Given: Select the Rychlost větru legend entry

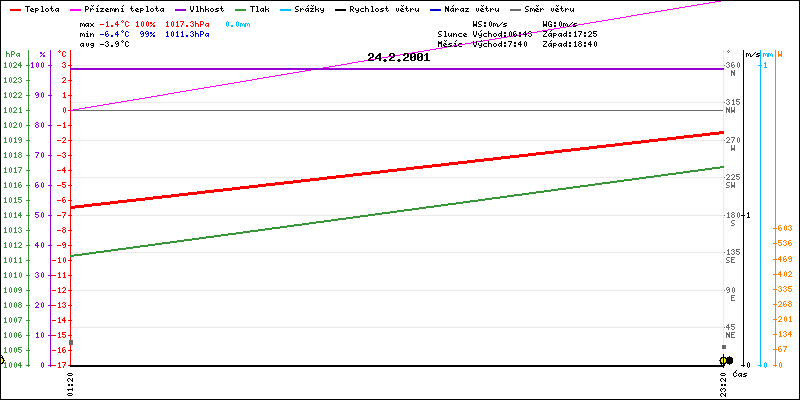Looking at the screenshot, I should click(x=384, y=8).
